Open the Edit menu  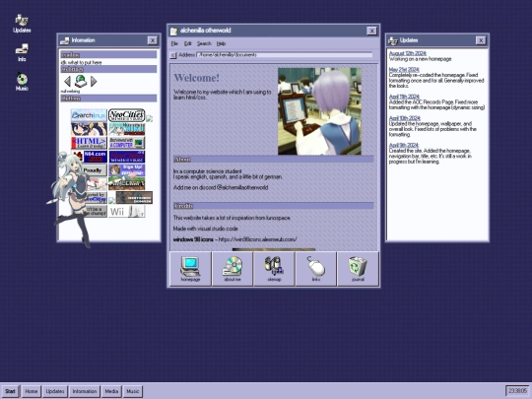[x=187, y=43]
